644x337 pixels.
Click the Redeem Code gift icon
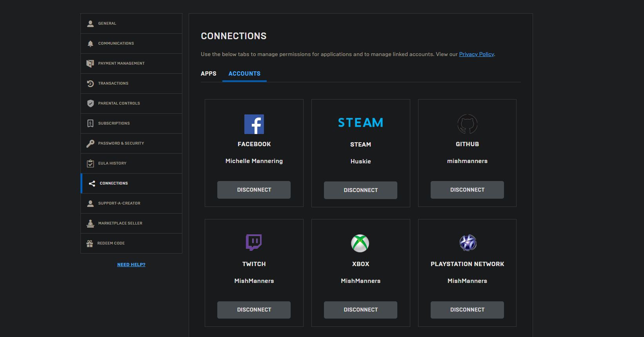coord(90,243)
